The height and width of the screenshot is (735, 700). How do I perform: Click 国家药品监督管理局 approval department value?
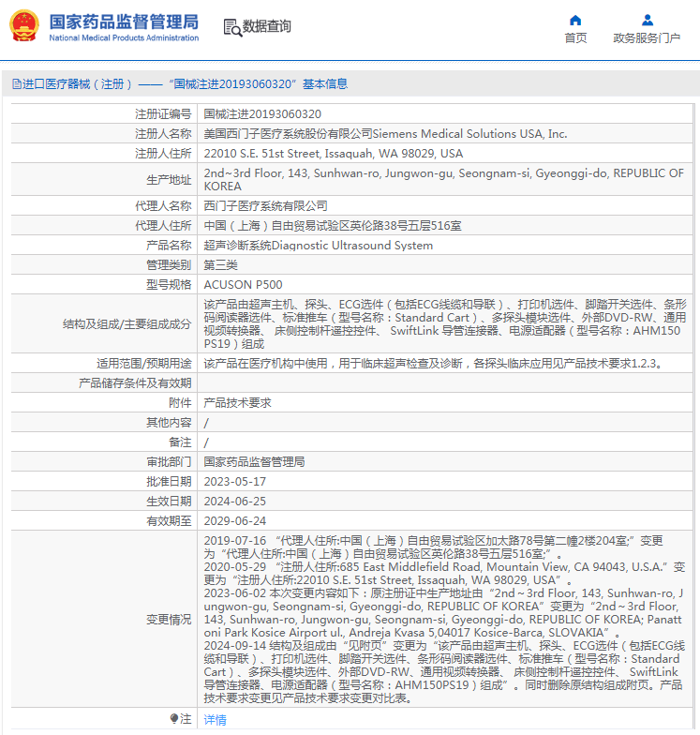tap(255, 461)
